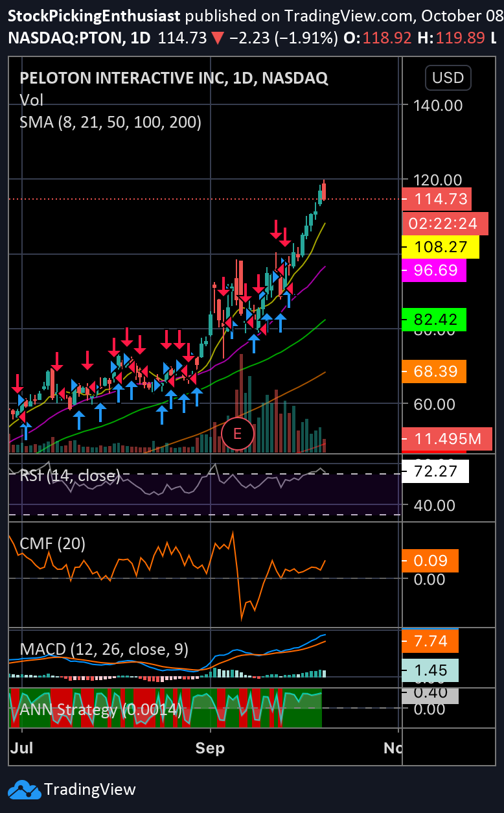Select the ANN Strategy (0.0014) legend
This screenshot has width=504, height=813.
(x=100, y=709)
